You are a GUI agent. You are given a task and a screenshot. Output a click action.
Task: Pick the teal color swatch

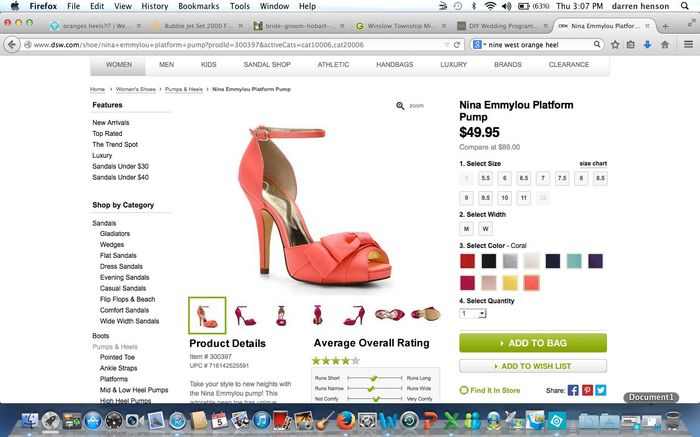click(573, 261)
